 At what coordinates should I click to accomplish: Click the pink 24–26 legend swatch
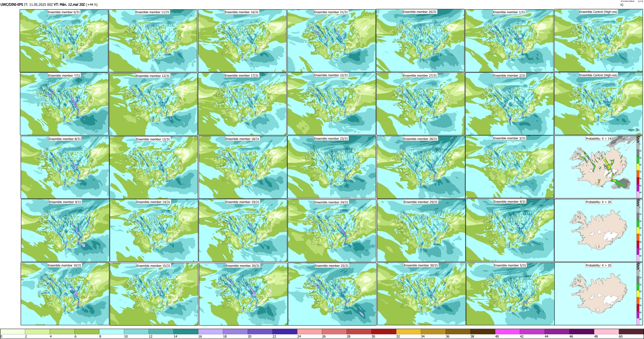click(x=309, y=332)
